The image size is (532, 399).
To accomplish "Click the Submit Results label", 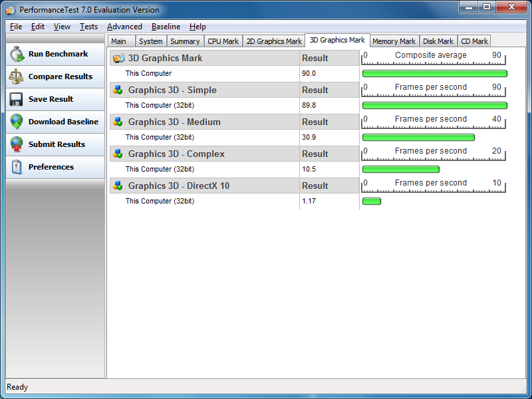I will point(57,144).
